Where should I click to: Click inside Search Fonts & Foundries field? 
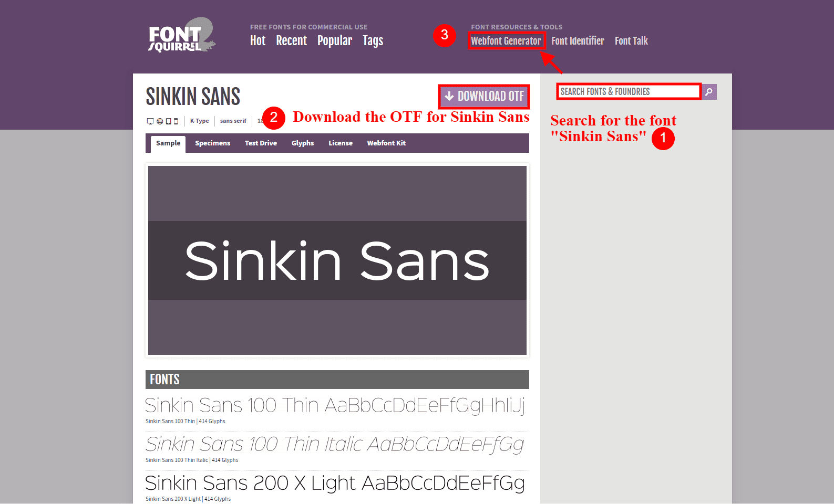(629, 91)
